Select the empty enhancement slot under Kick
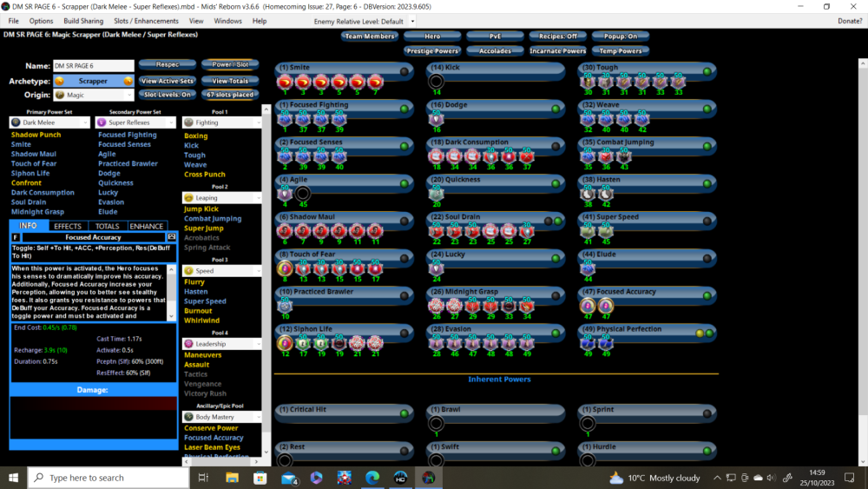Screen dimensions: 868x489 (437, 82)
